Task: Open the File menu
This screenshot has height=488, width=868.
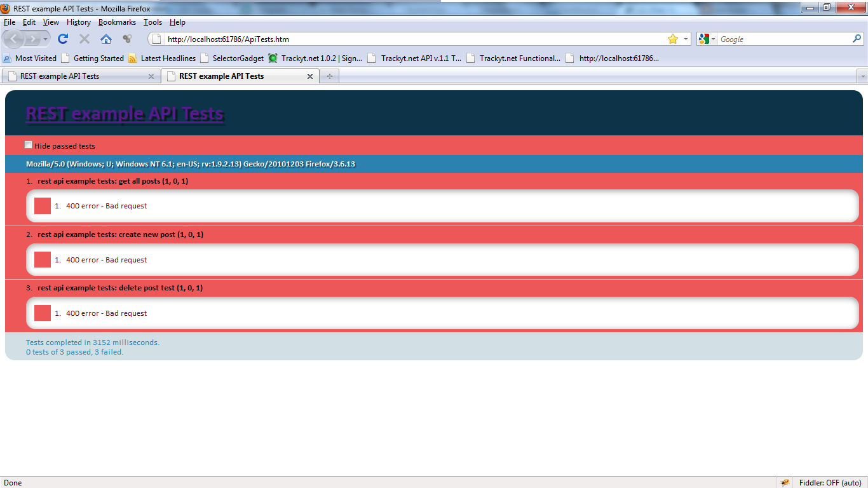Action: (x=10, y=22)
